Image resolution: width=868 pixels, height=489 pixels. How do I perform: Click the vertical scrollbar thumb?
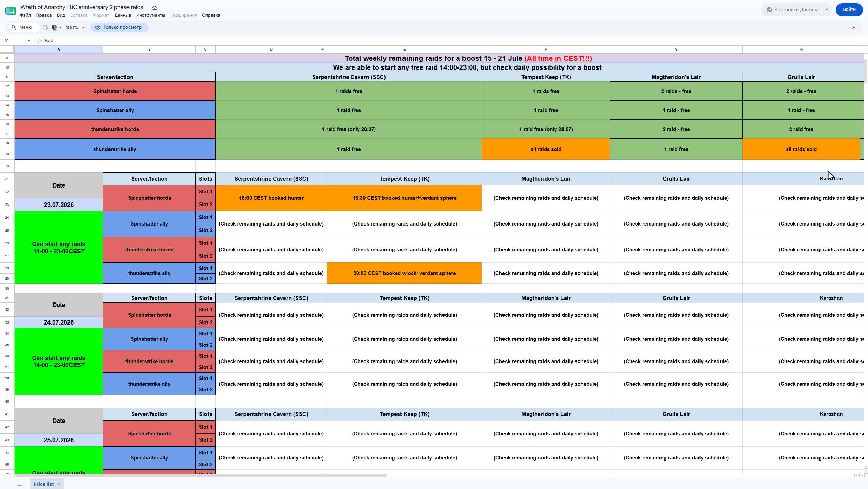click(865, 71)
